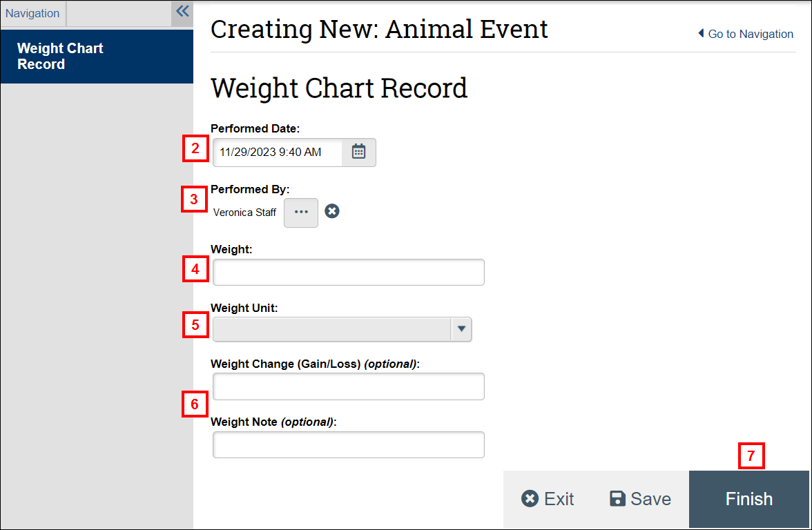Expand the date picker for Performed Date
This screenshot has height=530, width=812.
pyautogui.click(x=358, y=152)
